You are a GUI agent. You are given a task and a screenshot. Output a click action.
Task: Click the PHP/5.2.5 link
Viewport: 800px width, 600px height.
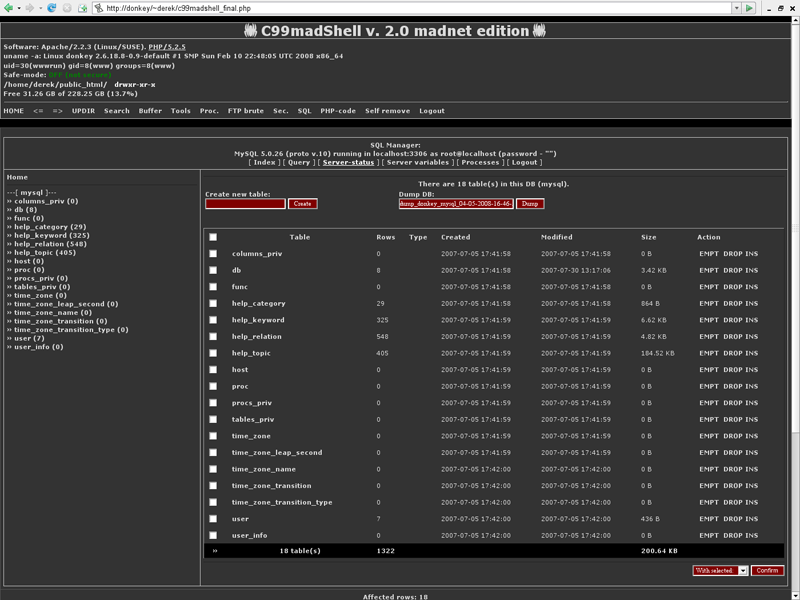click(167, 47)
